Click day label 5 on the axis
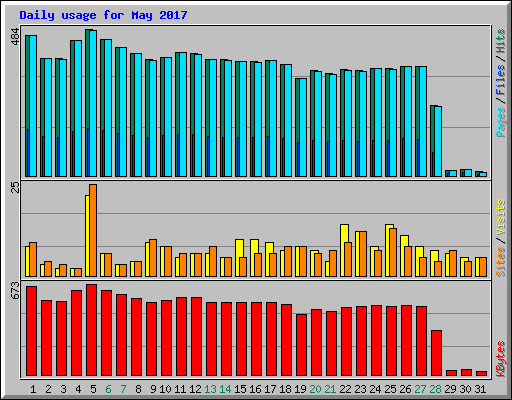Screen dimensions: 512x400 93,389
